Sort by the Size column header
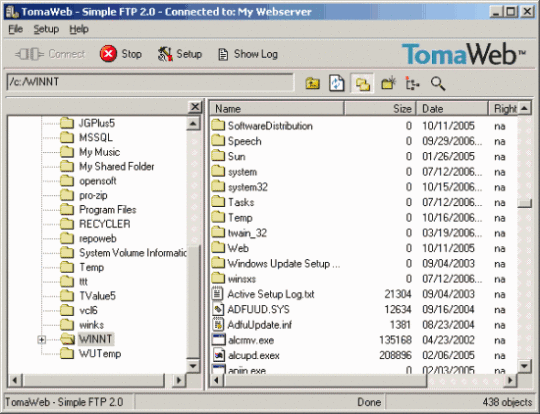Screen dimensions: 540x414 click(x=380, y=108)
